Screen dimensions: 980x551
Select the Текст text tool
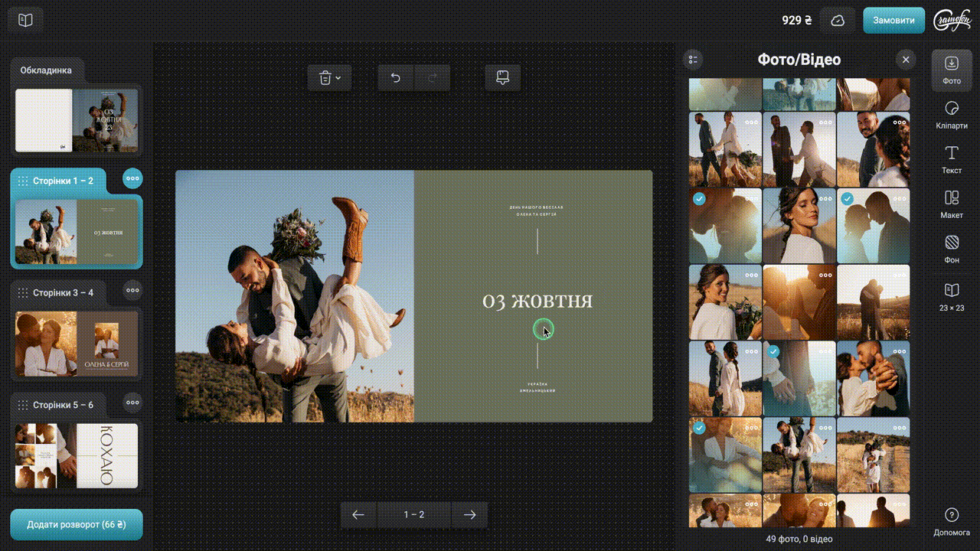tap(951, 158)
